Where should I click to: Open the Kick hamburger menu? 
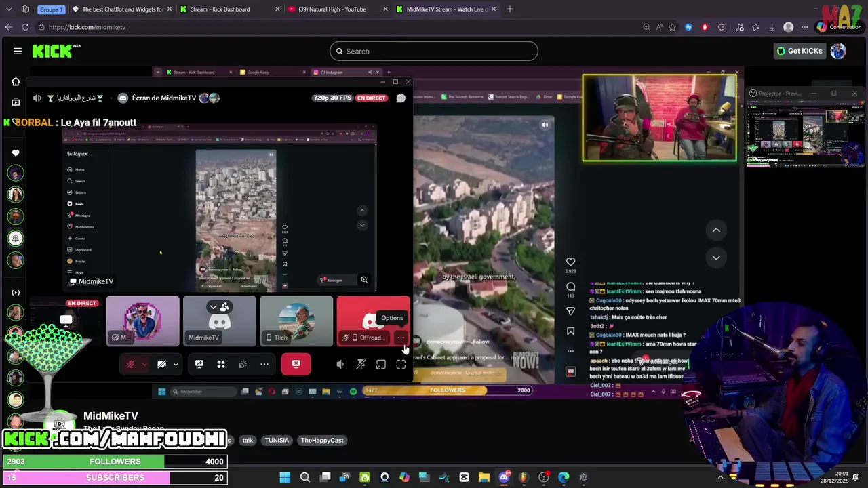coord(18,51)
